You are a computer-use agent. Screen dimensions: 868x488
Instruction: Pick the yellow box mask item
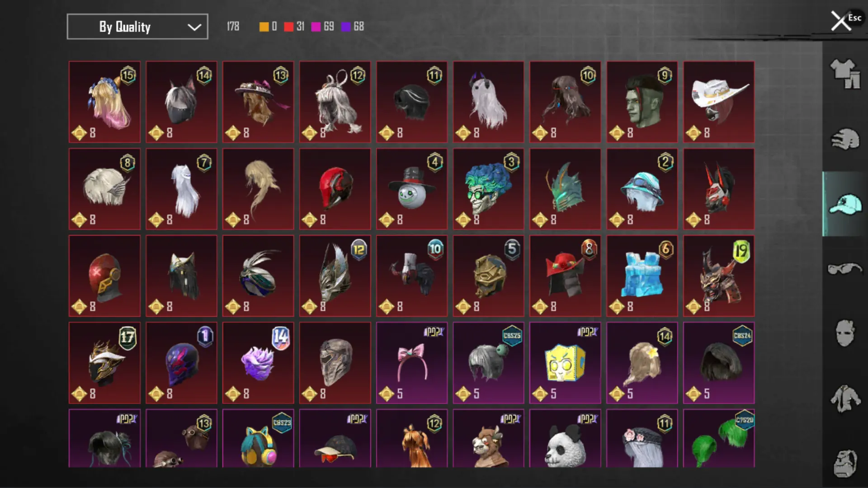(x=565, y=363)
